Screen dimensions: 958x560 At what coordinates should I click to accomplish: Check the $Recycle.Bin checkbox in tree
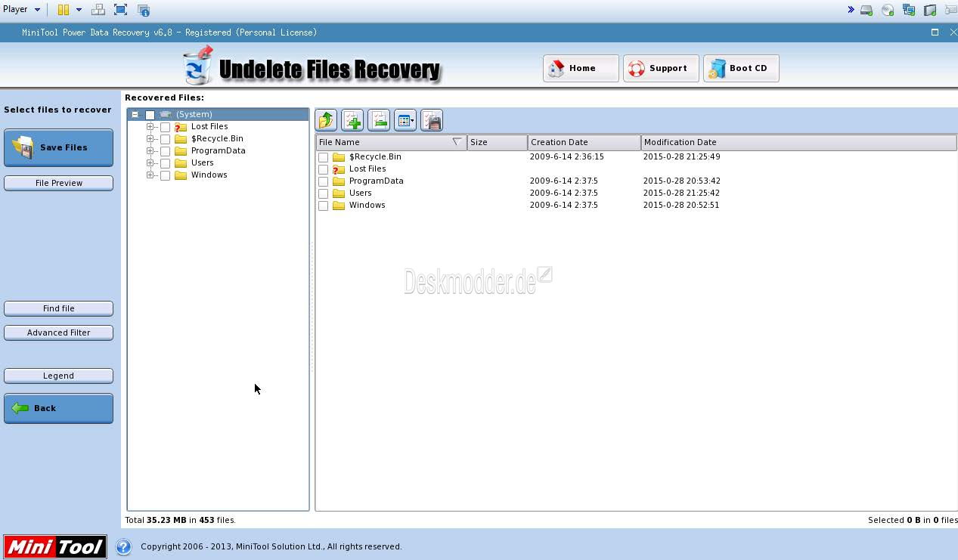tap(165, 139)
